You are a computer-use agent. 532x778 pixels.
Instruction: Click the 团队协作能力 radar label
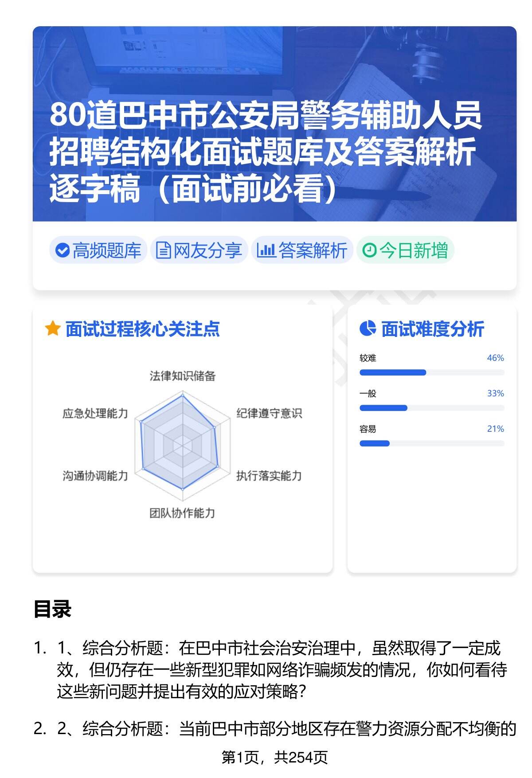(x=182, y=513)
